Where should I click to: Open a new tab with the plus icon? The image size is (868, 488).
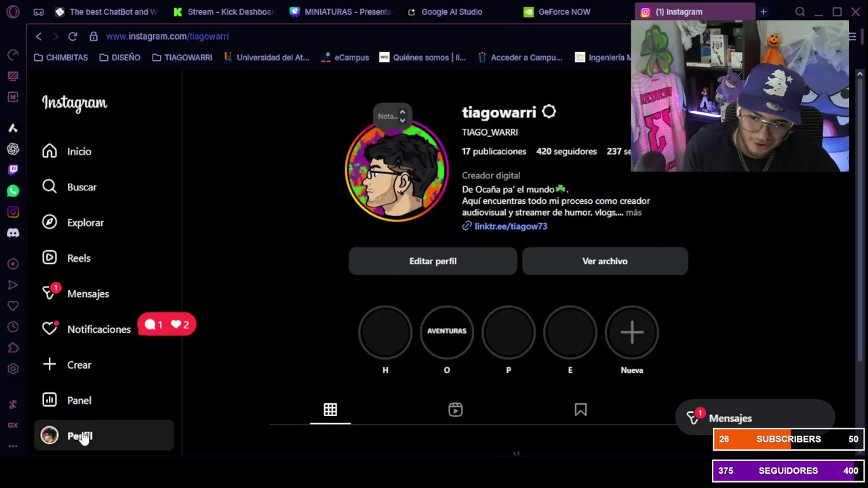(x=763, y=12)
